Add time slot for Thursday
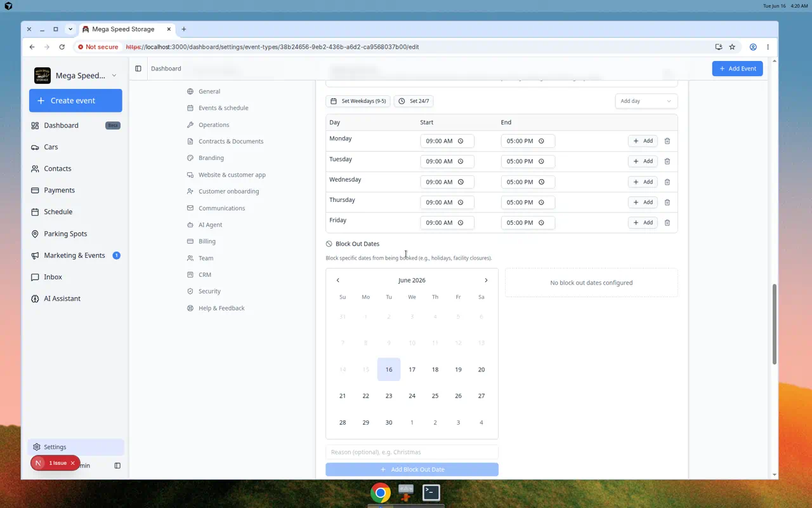The height and width of the screenshot is (508, 812). pyautogui.click(x=643, y=202)
